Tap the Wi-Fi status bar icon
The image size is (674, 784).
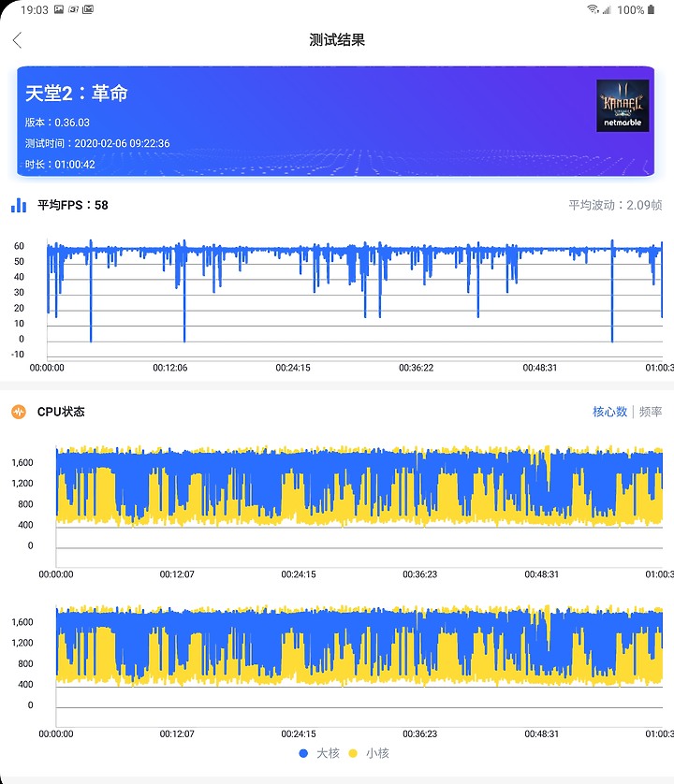pyautogui.click(x=593, y=9)
